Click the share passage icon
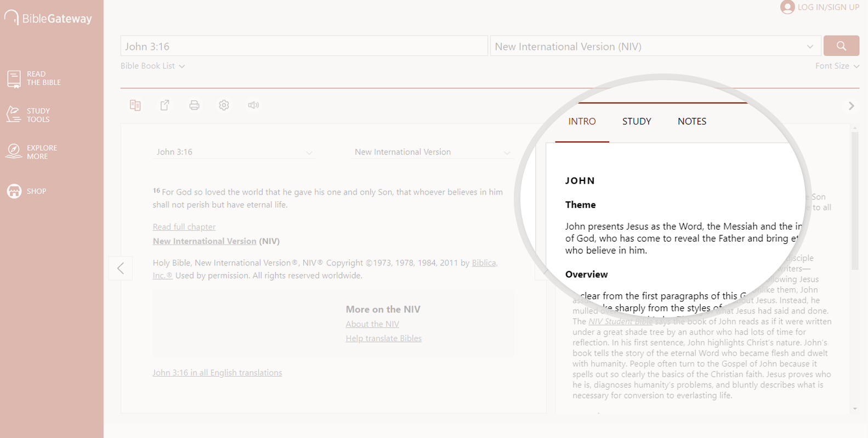868x438 pixels. click(164, 105)
